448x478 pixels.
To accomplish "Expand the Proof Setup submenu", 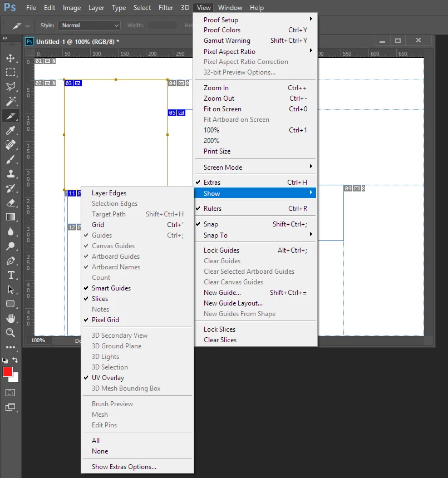I will (x=255, y=20).
